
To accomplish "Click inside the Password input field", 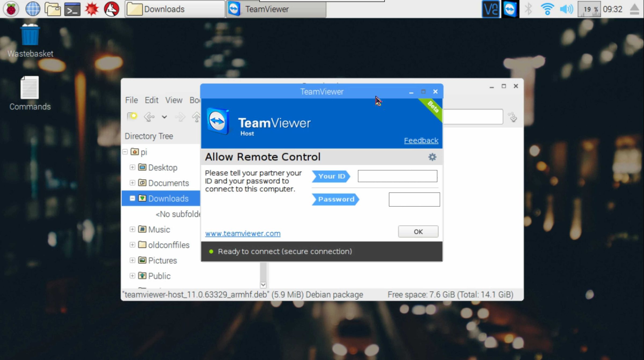I will 414,199.
